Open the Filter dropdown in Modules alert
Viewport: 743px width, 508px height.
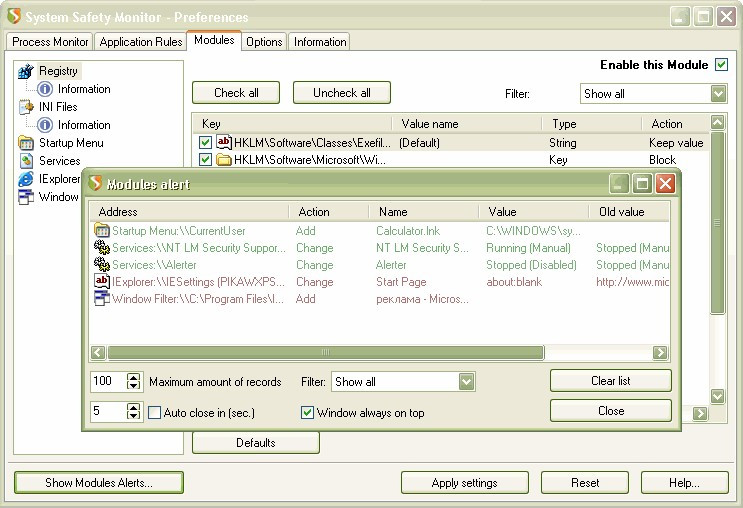click(x=466, y=381)
